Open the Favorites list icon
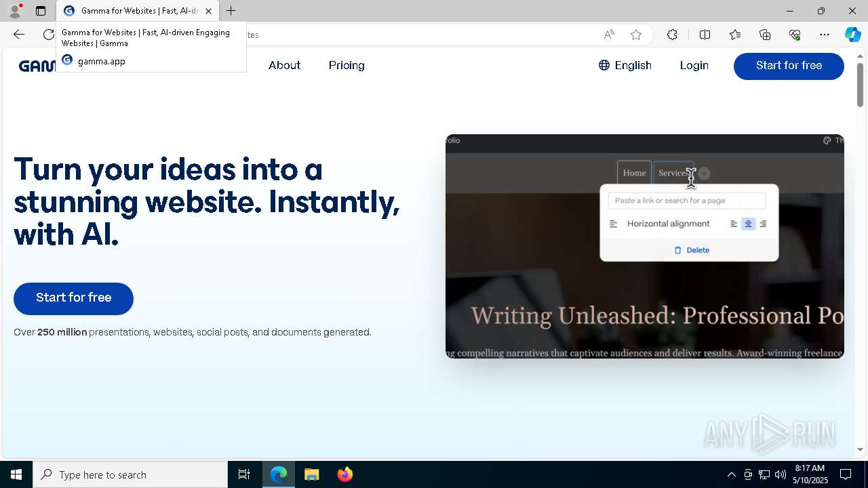 [735, 35]
